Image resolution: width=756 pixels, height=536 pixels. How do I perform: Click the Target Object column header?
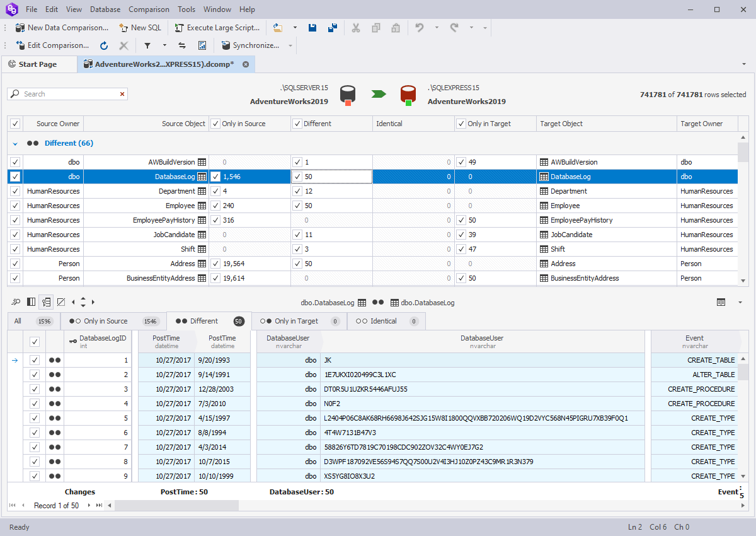(606, 124)
